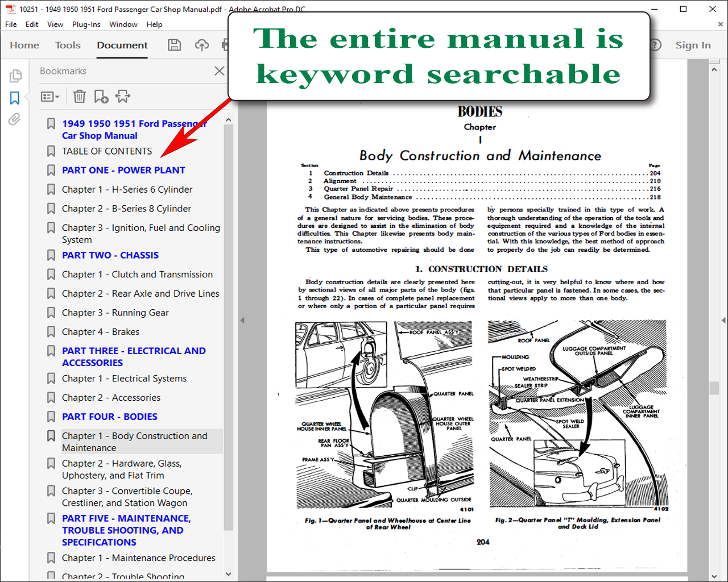Switch to the Tools tab
728x582 pixels.
click(68, 45)
